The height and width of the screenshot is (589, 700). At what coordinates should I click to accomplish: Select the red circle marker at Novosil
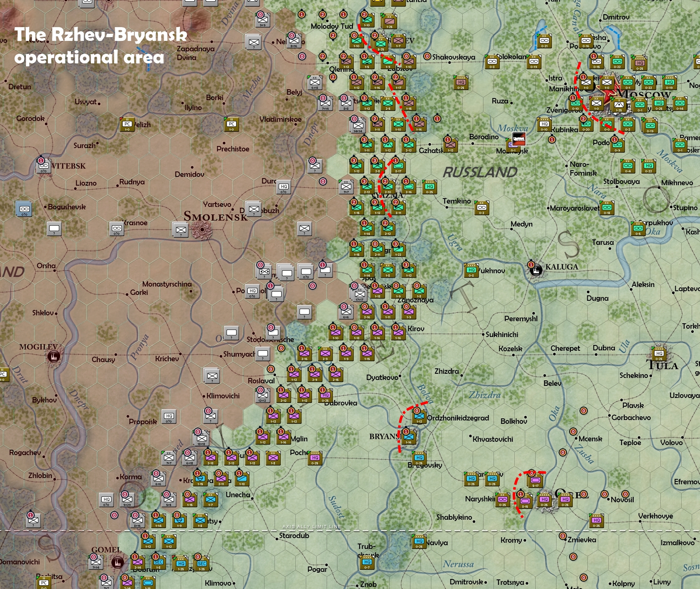coord(604,494)
